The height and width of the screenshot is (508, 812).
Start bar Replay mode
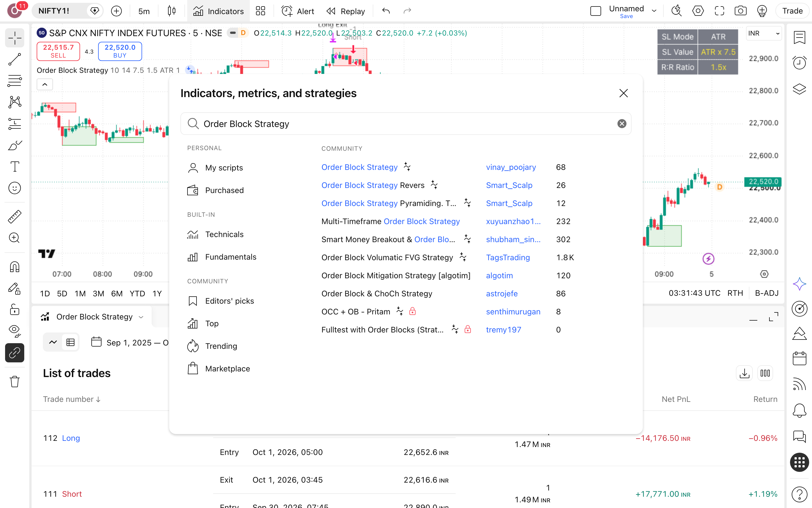pyautogui.click(x=346, y=11)
